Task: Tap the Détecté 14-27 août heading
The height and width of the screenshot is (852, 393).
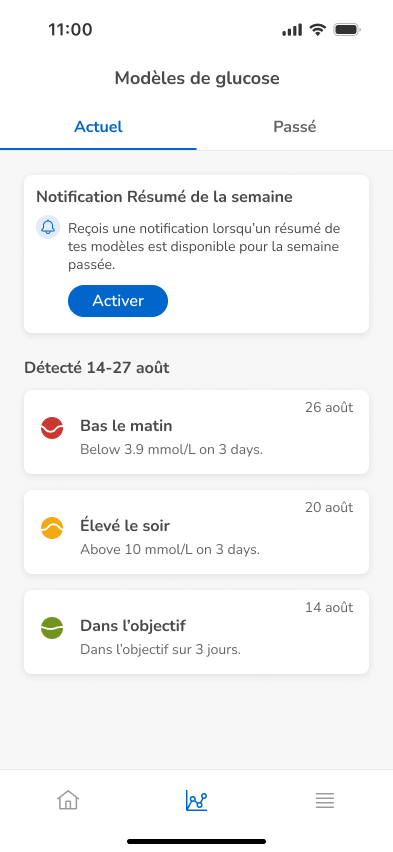Action: (97, 368)
